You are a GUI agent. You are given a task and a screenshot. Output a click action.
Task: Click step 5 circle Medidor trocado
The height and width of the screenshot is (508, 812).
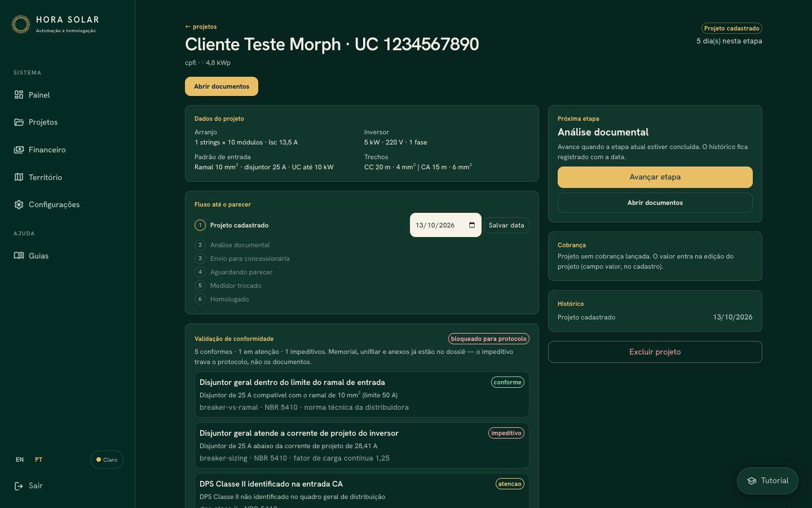click(x=200, y=286)
